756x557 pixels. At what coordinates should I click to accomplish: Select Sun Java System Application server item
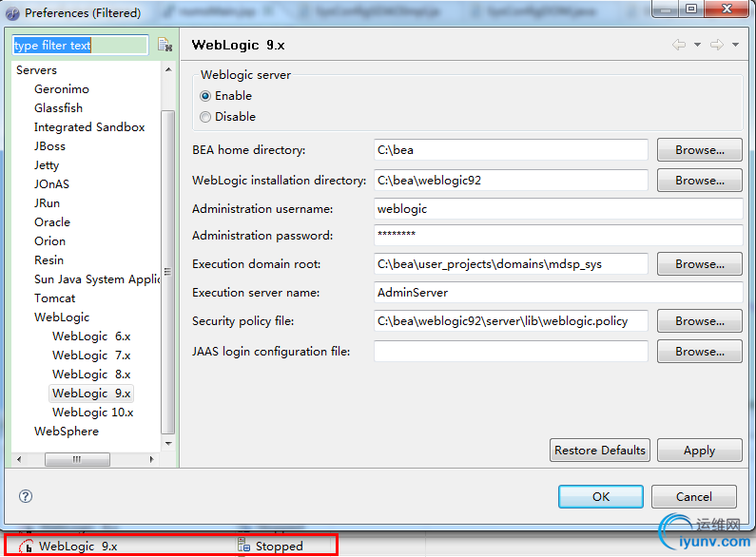[96, 279]
